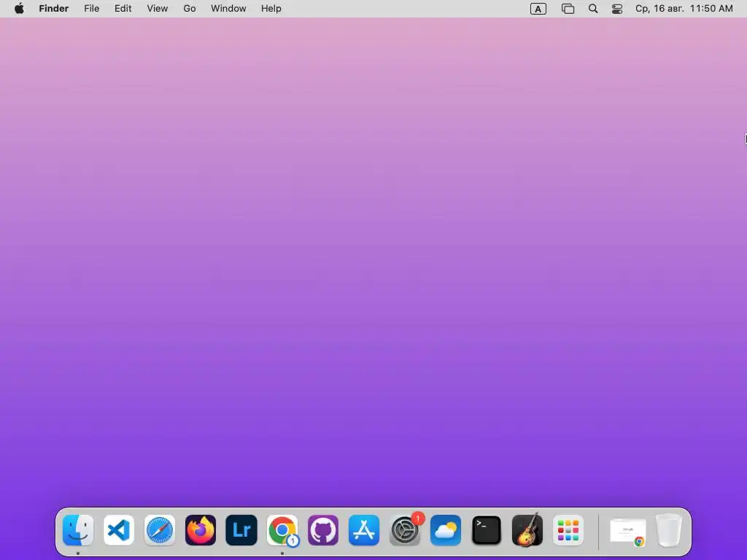Open the Apple menu
Viewport: 747px width, 560px height.
pyautogui.click(x=19, y=9)
